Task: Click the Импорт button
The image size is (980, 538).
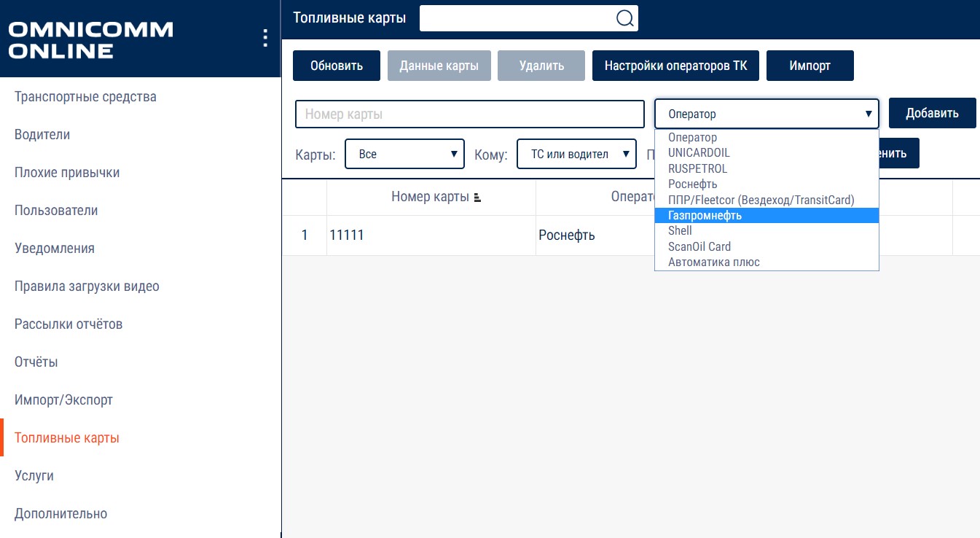Action: (810, 66)
